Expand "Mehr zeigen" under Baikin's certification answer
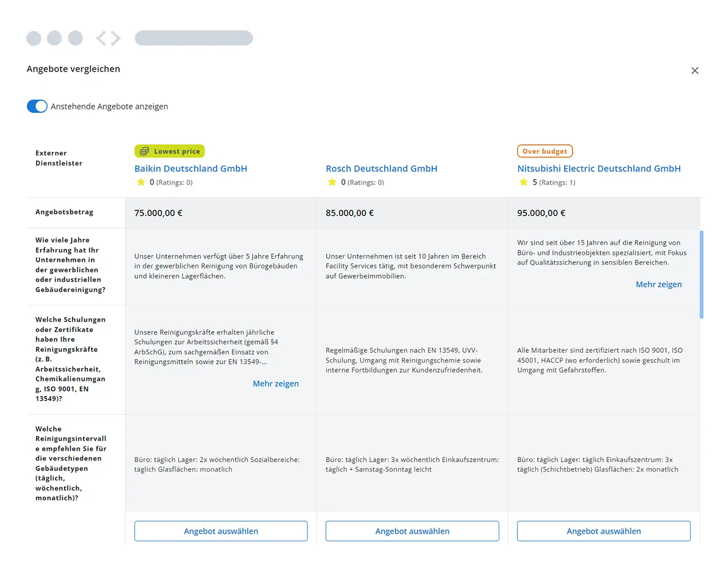 pos(275,383)
